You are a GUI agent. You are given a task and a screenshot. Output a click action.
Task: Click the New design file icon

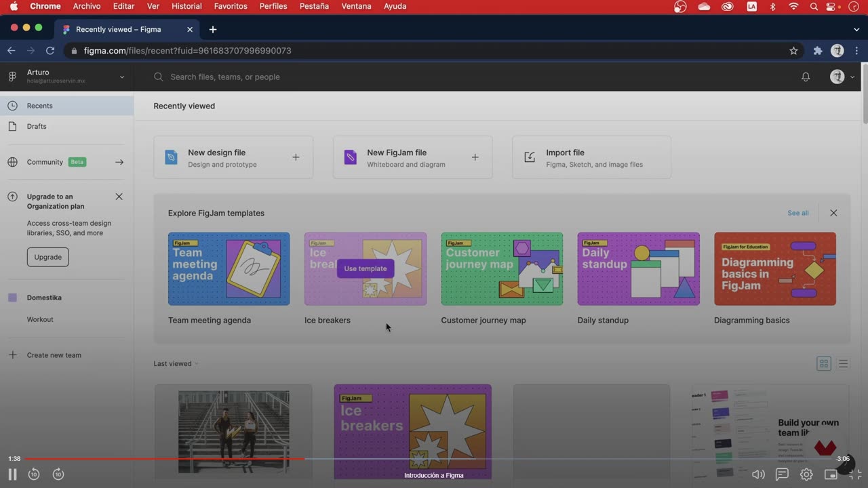coord(171,157)
